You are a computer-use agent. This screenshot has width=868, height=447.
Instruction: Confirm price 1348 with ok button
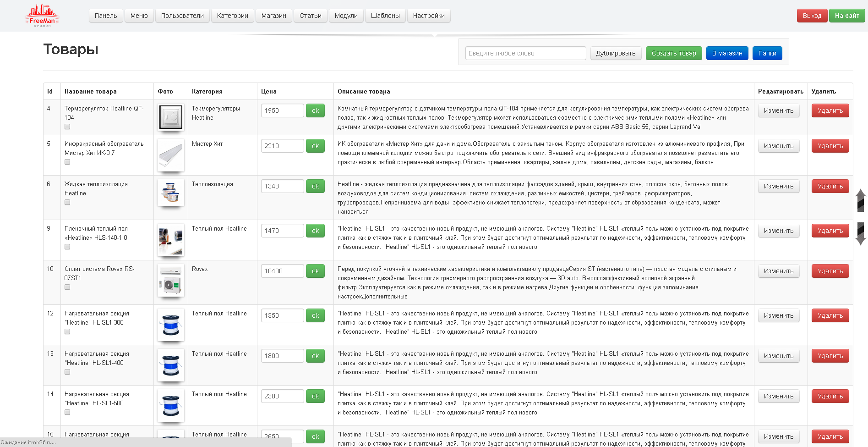click(315, 186)
